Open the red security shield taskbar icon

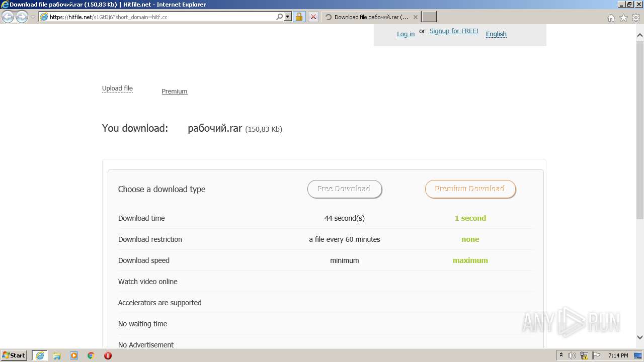click(108, 355)
